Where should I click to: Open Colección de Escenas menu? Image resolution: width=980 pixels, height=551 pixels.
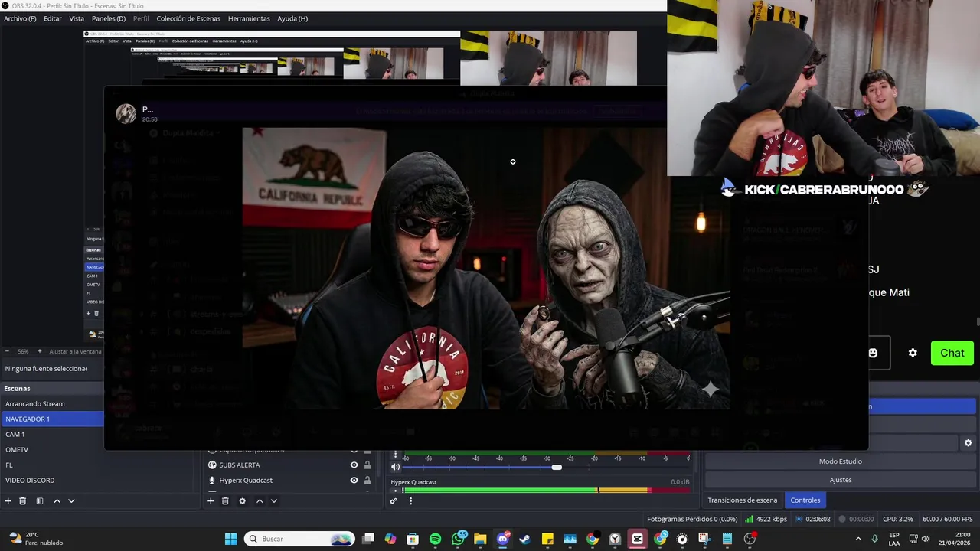(188, 18)
